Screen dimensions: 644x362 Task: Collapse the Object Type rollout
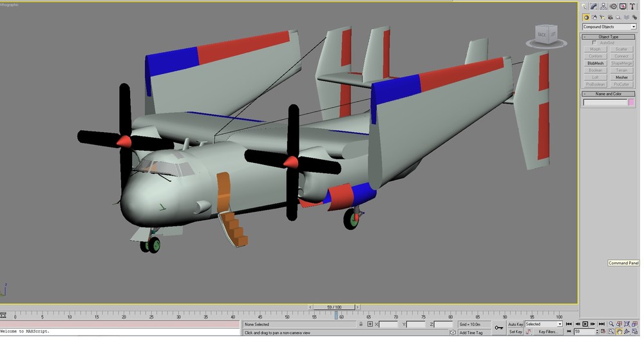(609, 37)
